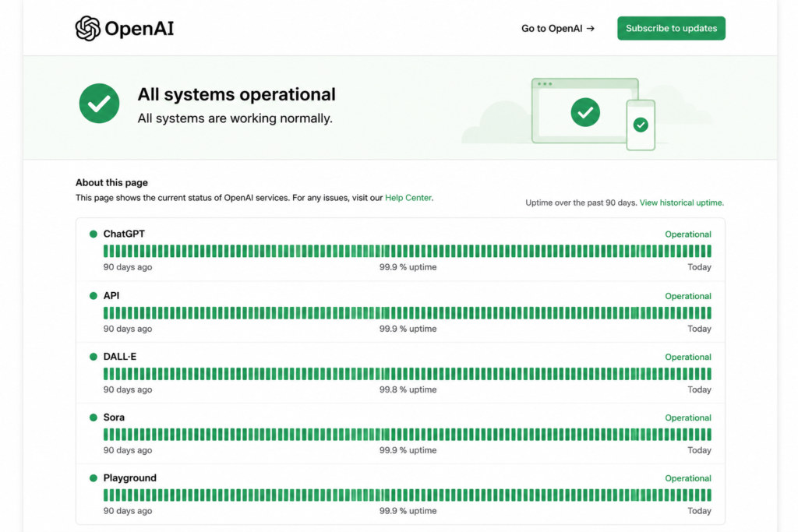Click Operational status text for Sora
798x532 pixels.
click(x=688, y=417)
